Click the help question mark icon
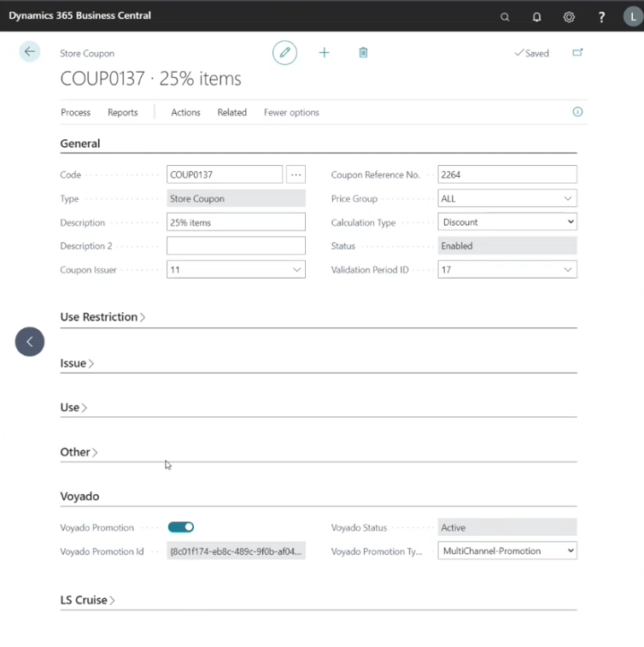Image resolution: width=644 pixels, height=647 pixels. coord(601,17)
